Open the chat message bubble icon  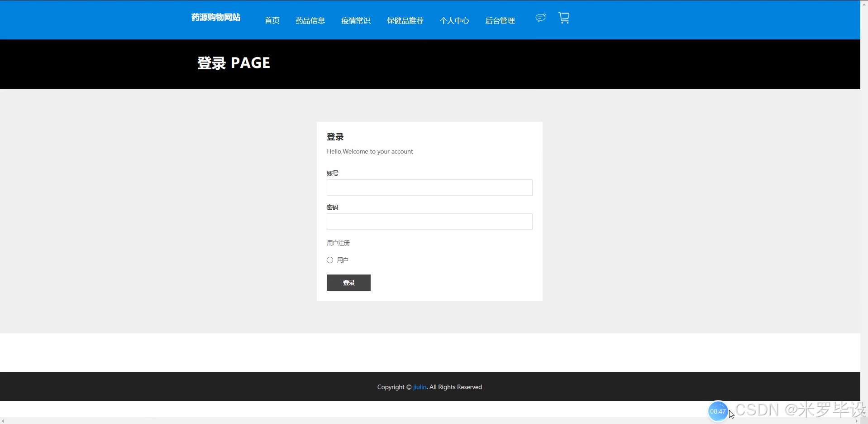coord(540,18)
